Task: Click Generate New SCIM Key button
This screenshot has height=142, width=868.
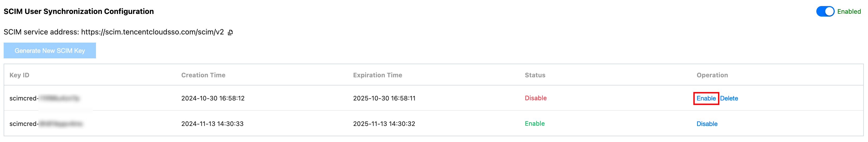Action: (x=50, y=51)
